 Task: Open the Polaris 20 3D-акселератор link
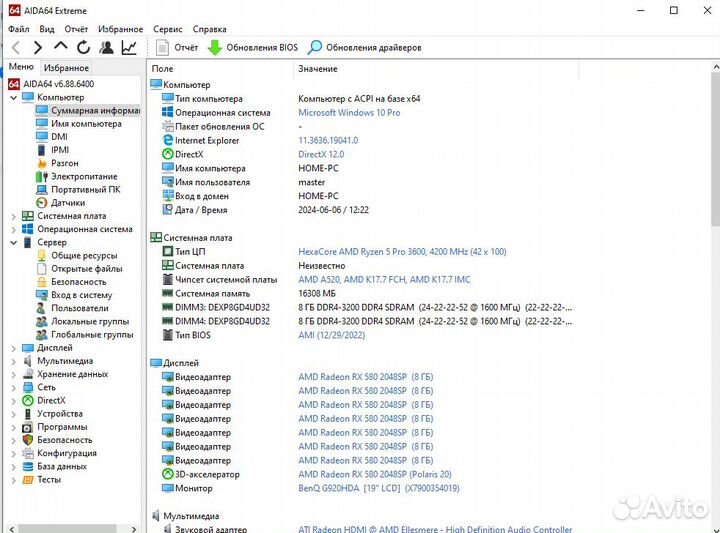[x=375, y=474]
